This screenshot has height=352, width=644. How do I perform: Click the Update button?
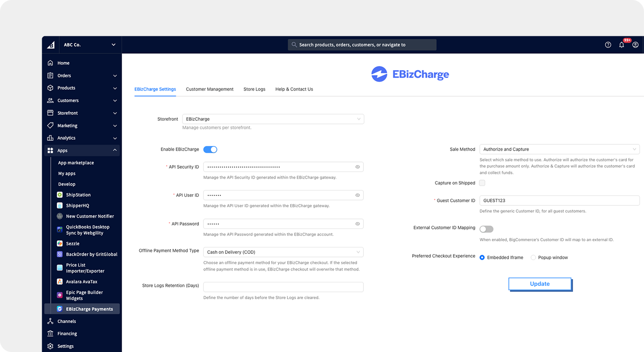click(x=540, y=284)
